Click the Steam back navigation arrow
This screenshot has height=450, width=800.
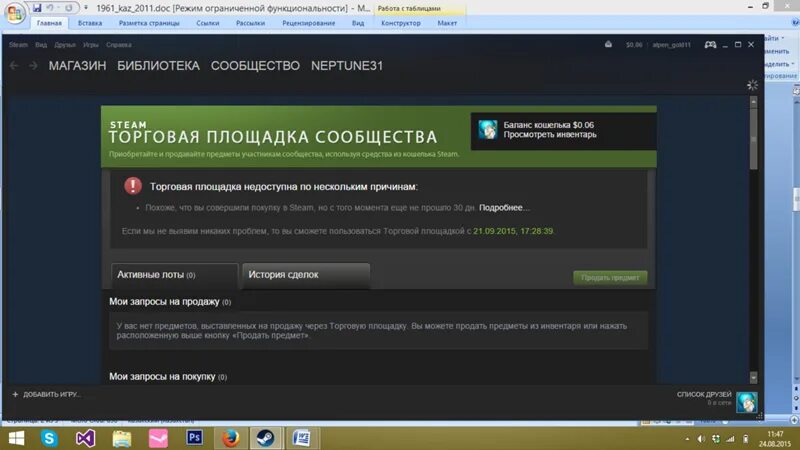click(14, 66)
